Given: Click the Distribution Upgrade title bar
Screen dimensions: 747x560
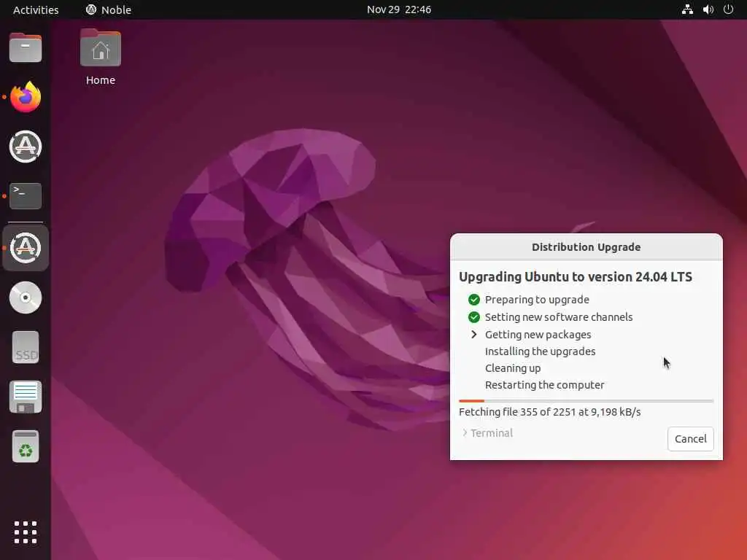Looking at the screenshot, I should click(586, 247).
